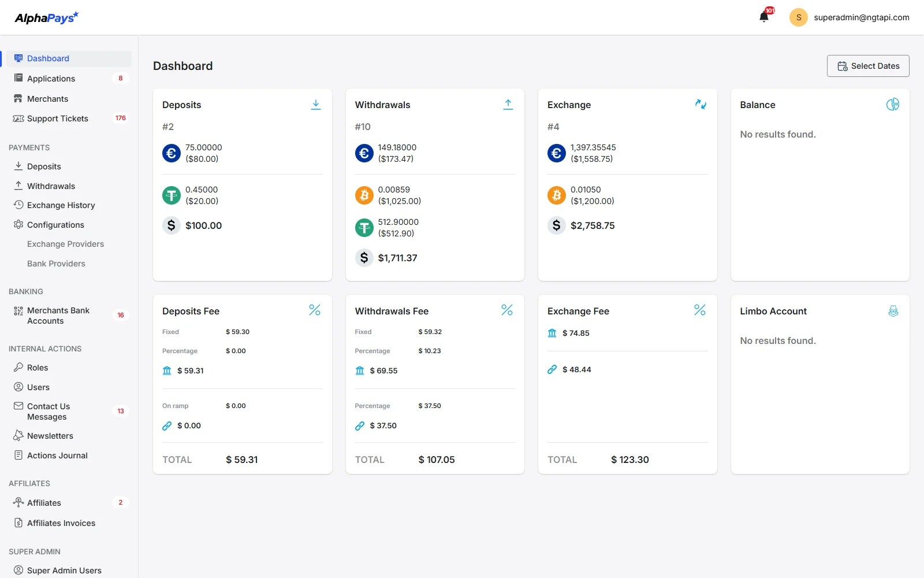Click the euro coin icon in Deposits card

point(172,153)
